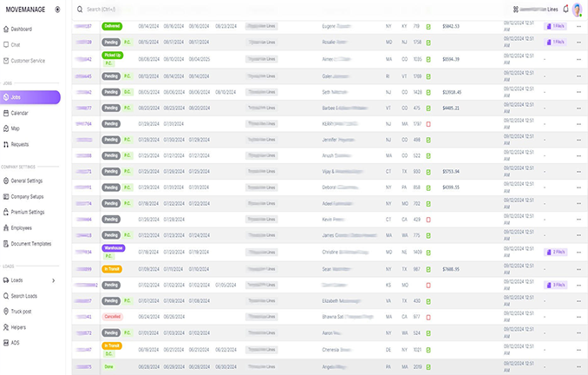Toggle green checkbox in Eugene's row

click(428, 26)
